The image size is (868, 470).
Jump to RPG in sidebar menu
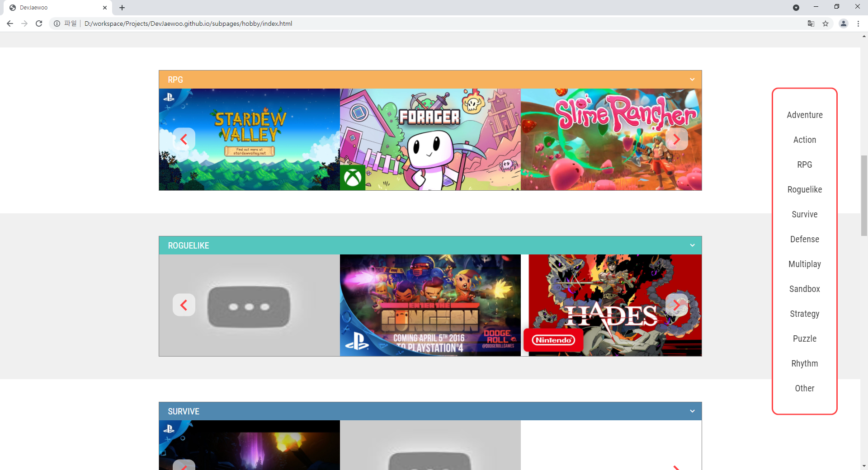[x=805, y=164]
